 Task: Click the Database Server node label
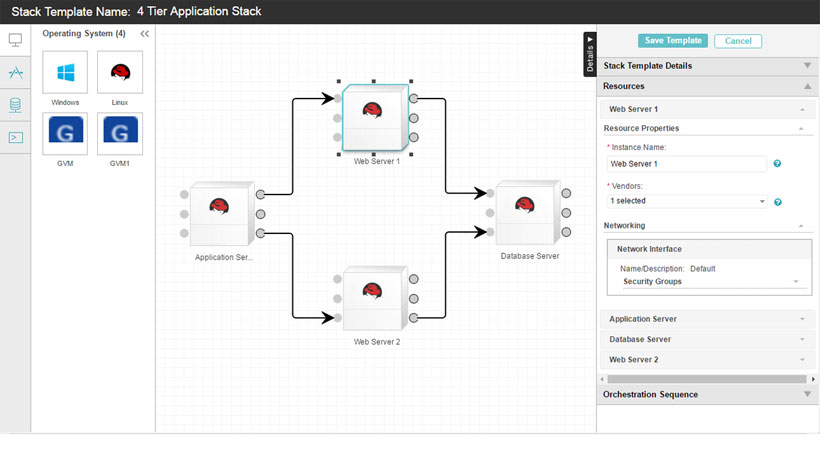(529, 256)
